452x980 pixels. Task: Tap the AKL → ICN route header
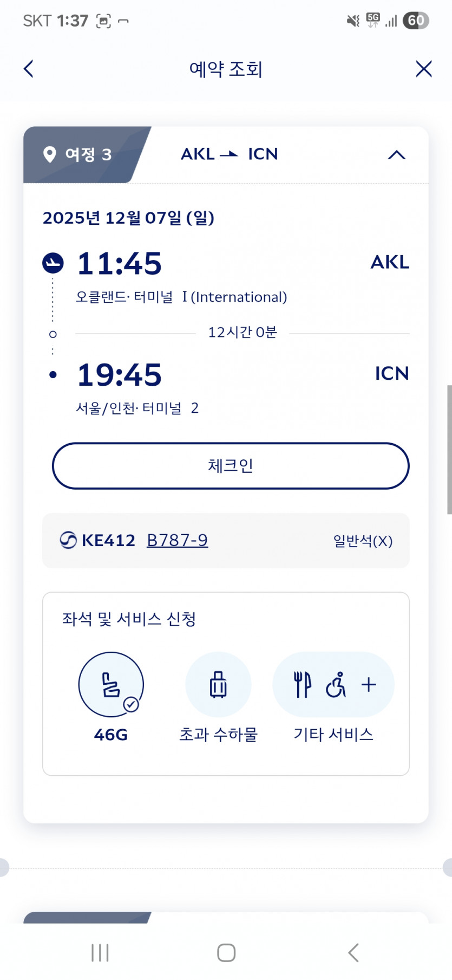coord(229,154)
